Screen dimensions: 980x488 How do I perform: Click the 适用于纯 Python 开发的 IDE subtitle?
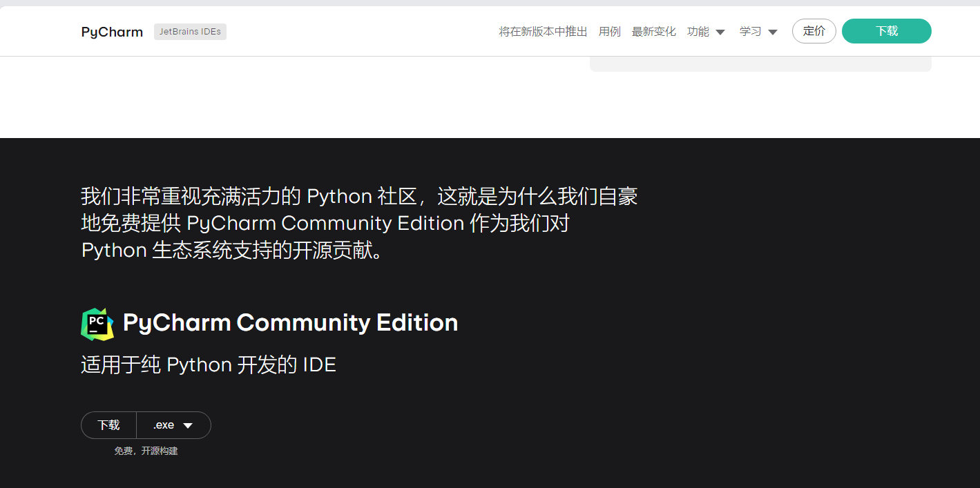(209, 364)
